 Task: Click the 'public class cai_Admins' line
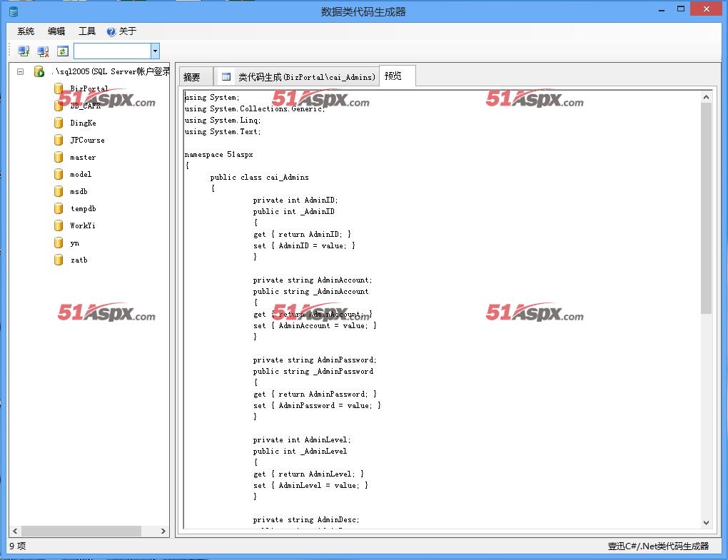[259, 177]
